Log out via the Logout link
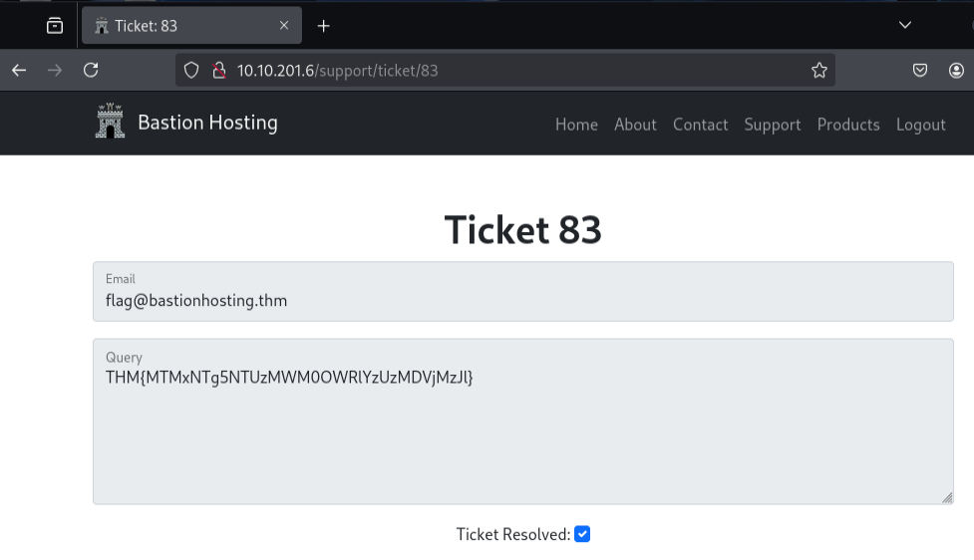This screenshot has height=560, width=974. point(920,125)
